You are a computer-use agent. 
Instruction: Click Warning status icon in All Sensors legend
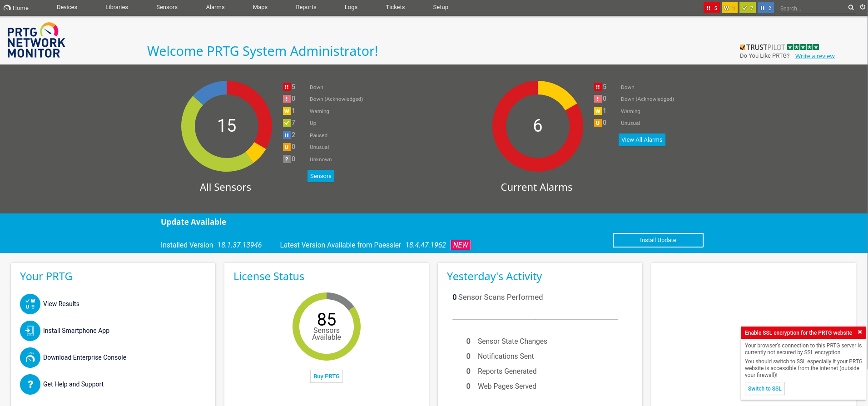pyautogui.click(x=287, y=111)
